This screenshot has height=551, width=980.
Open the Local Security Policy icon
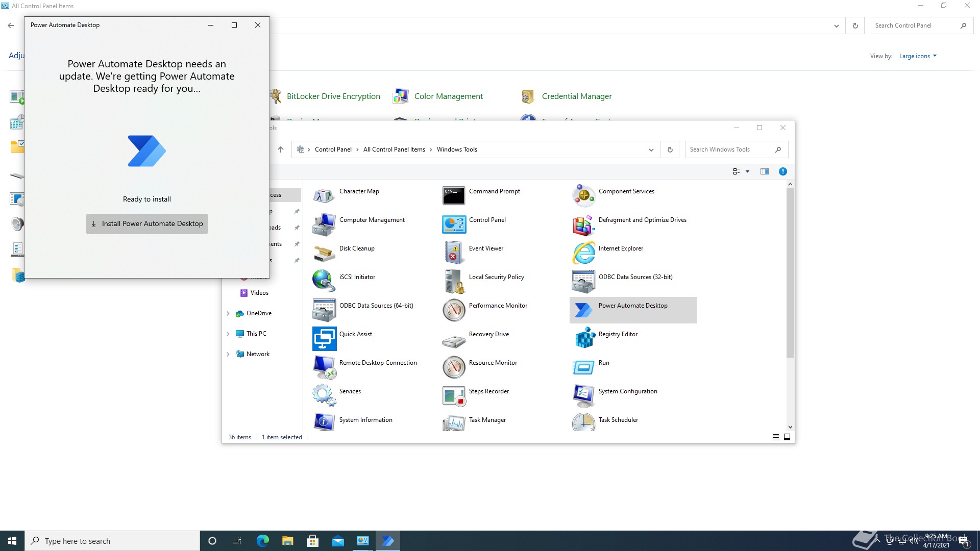pos(454,281)
